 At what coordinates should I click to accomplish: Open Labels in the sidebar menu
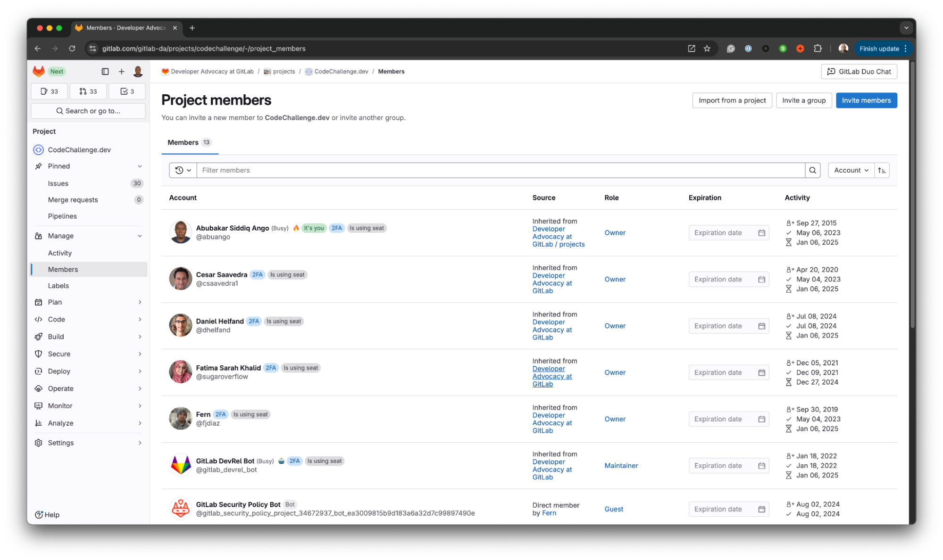pos(58,286)
